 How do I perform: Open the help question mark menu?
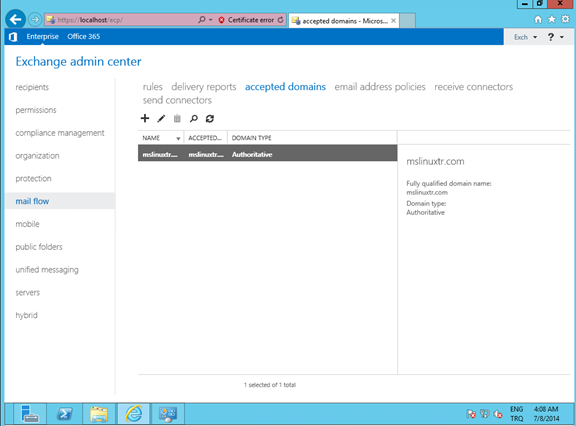[555, 37]
